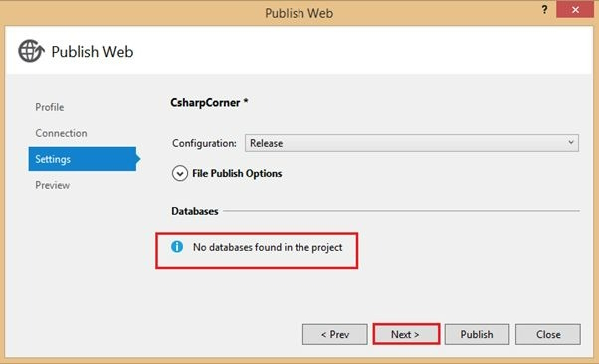The width and height of the screenshot is (599, 364).
Task: Click the No databases found message
Action: tap(268, 247)
